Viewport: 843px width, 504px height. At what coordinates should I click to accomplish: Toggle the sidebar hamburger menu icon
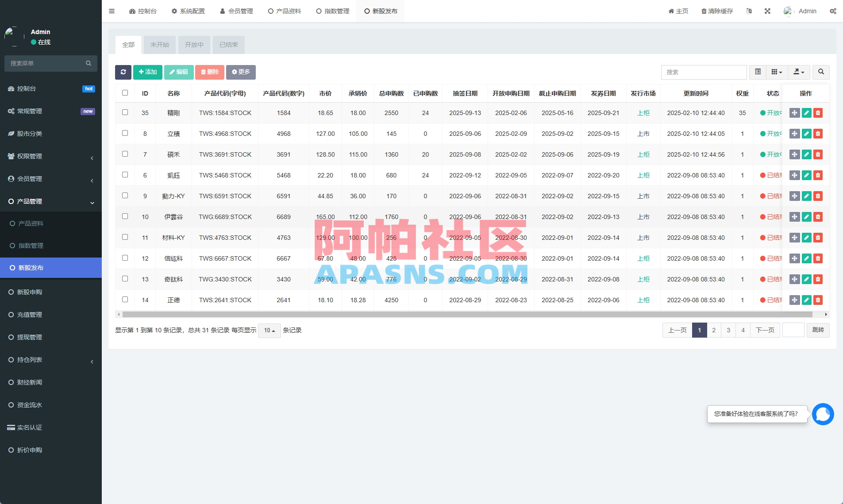point(112,11)
